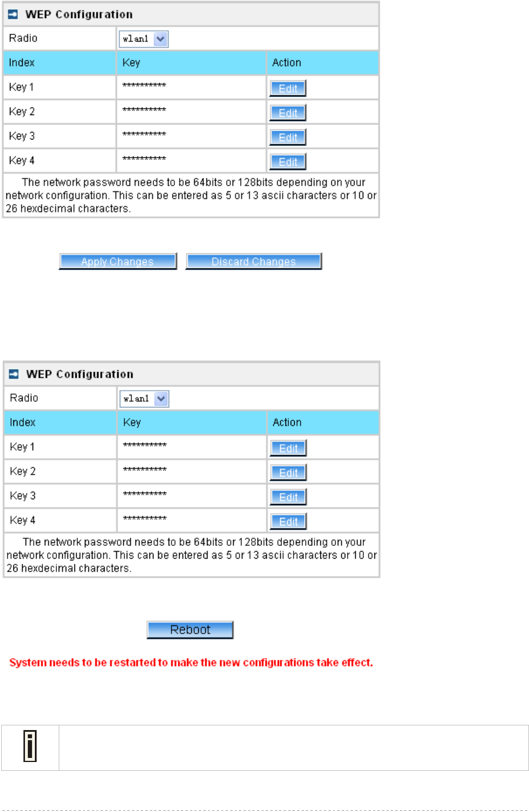Edit Key 2 in the top WEP table
The image size is (529, 812).
tap(288, 113)
